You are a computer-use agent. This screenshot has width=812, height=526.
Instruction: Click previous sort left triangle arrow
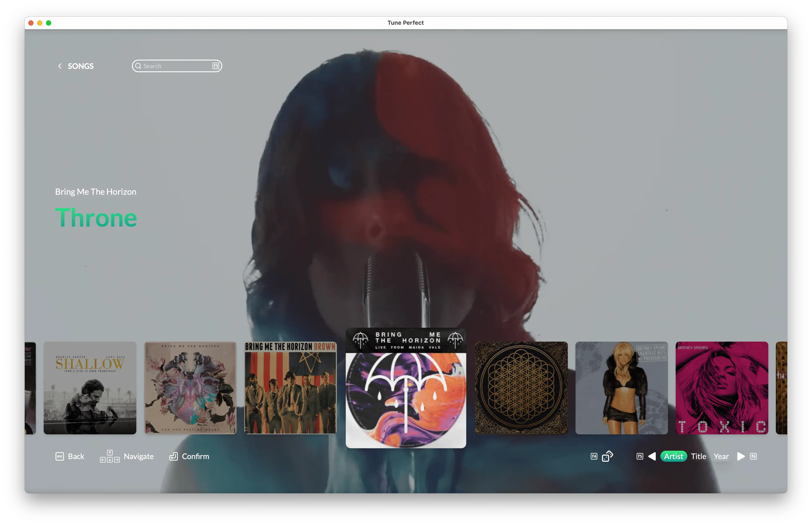[652, 456]
